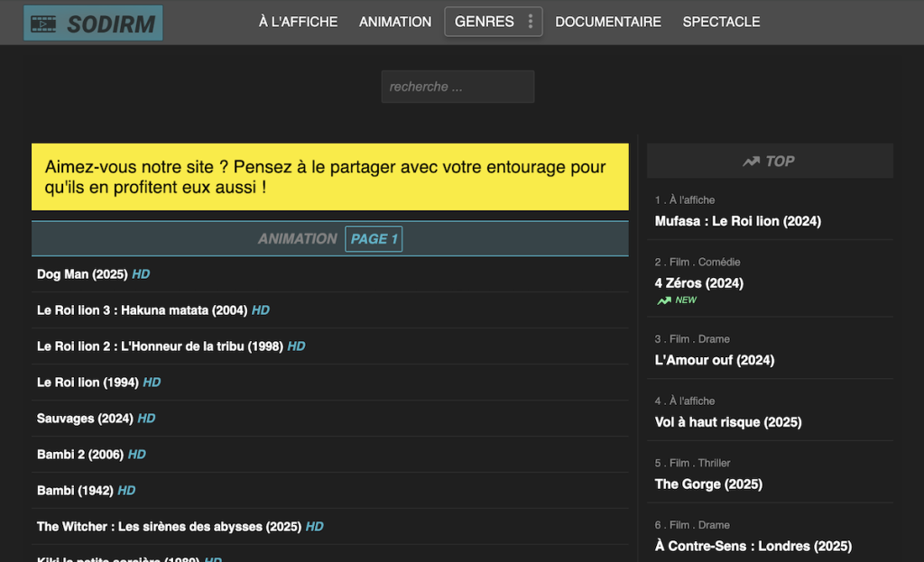Open Le Roi lion (1994) movie link

(x=88, y=382)
